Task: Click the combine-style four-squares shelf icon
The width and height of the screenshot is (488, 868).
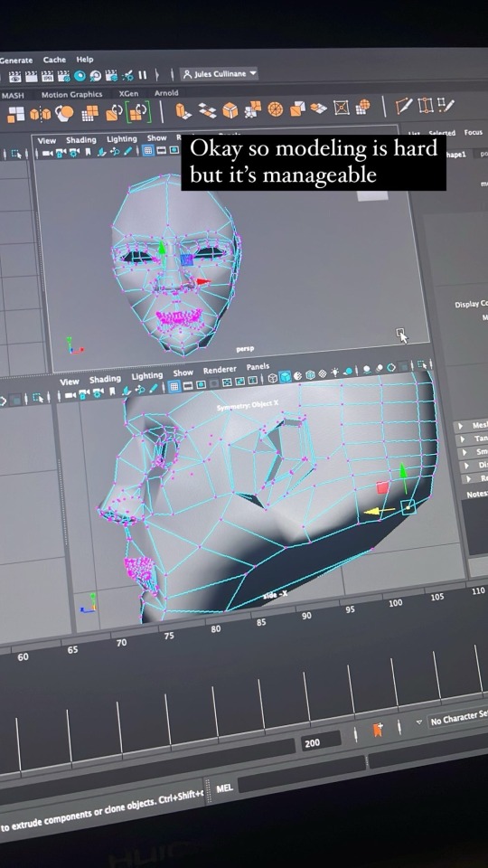Action: tap(15, 115)
